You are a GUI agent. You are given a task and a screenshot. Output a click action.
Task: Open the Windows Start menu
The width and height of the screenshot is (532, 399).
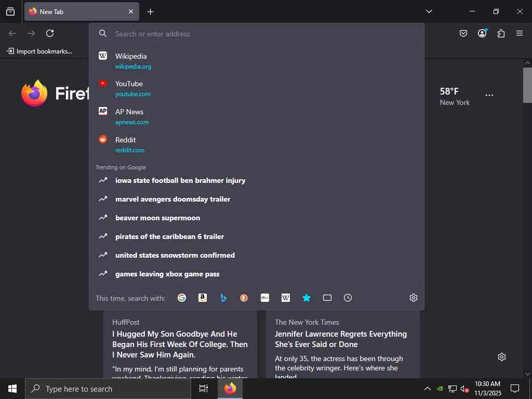tap(12, 389)
